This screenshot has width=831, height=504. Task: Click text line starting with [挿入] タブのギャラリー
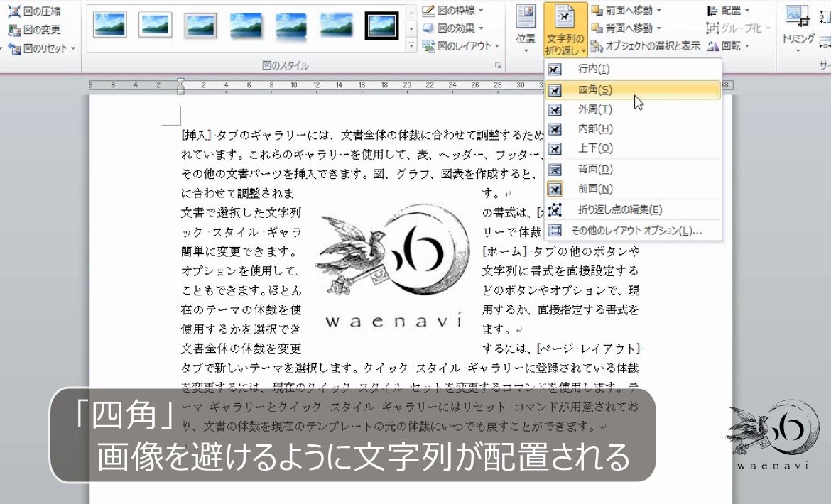pos(362,135)
